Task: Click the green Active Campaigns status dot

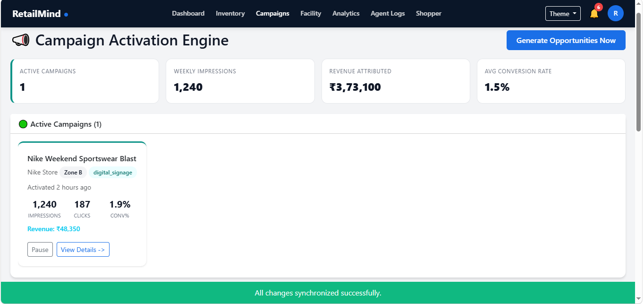Action: point(23,124)
